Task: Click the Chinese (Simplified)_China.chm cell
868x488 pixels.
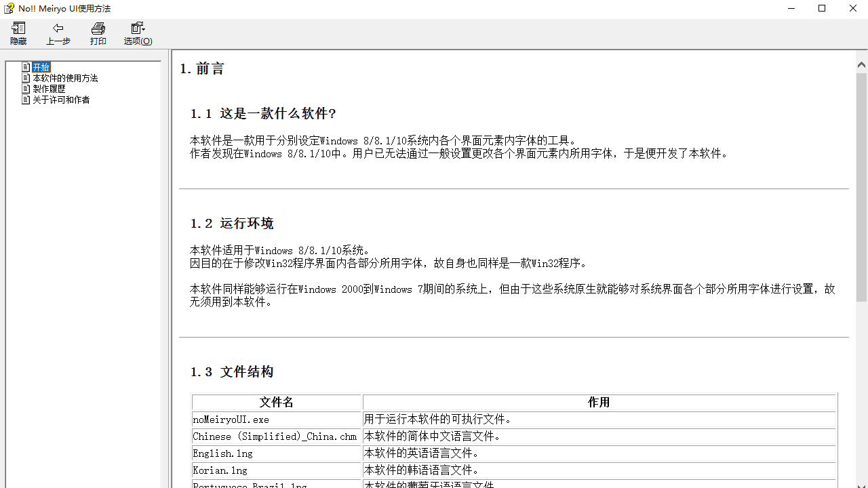Action: 277,436
